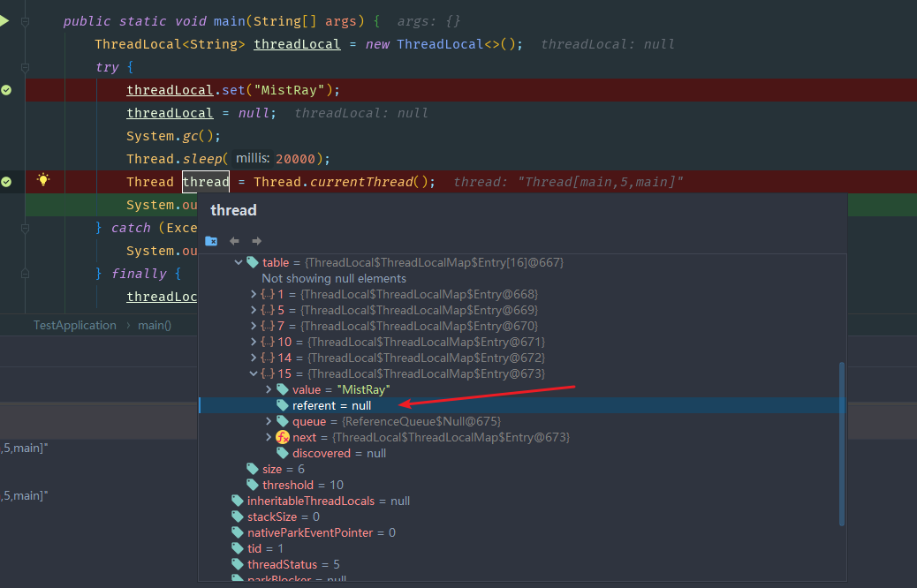The height and width of the screenshot is (588, 917).
Task: Select the 'nativeParkEventPointer = 0' row
Action: click(x=520, y=532)
